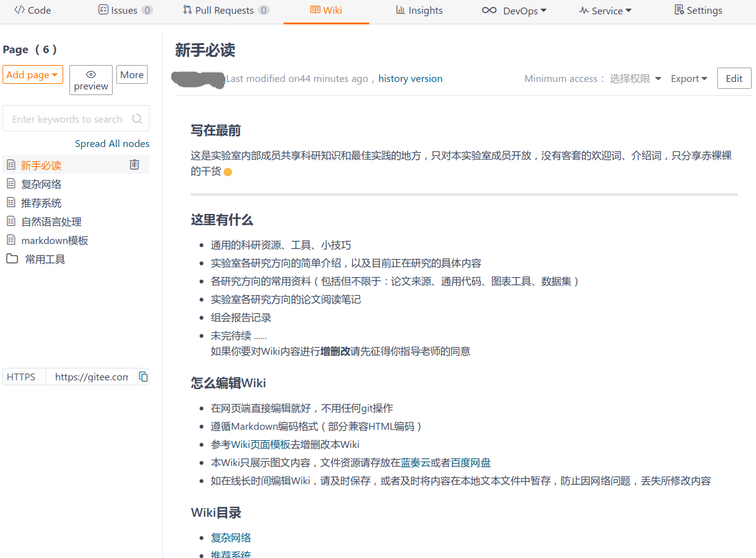Screen dimensions: 756x558
Task: Click Spread All nodes in the sidebar
Action: (112, 143)
